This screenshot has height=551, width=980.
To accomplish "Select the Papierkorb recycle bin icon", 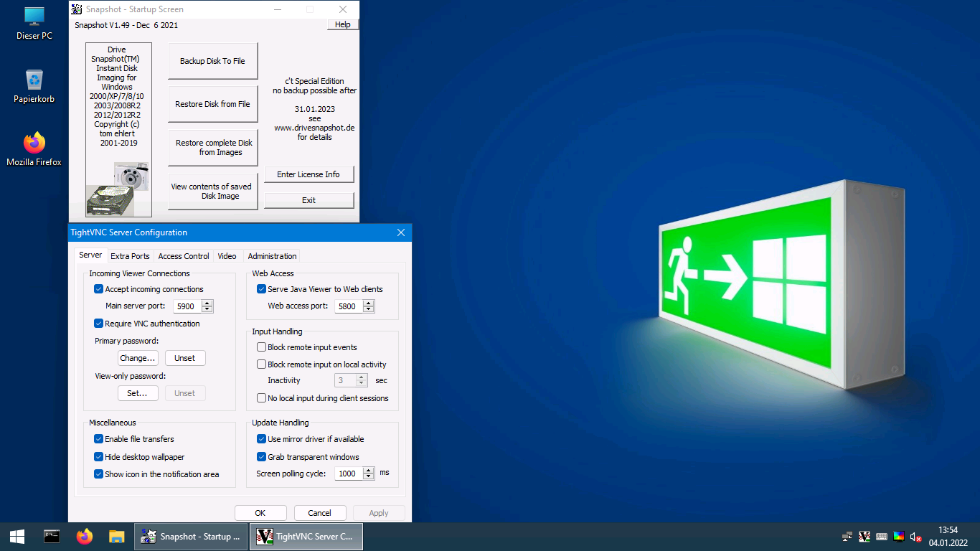I will tap(34, 85).
